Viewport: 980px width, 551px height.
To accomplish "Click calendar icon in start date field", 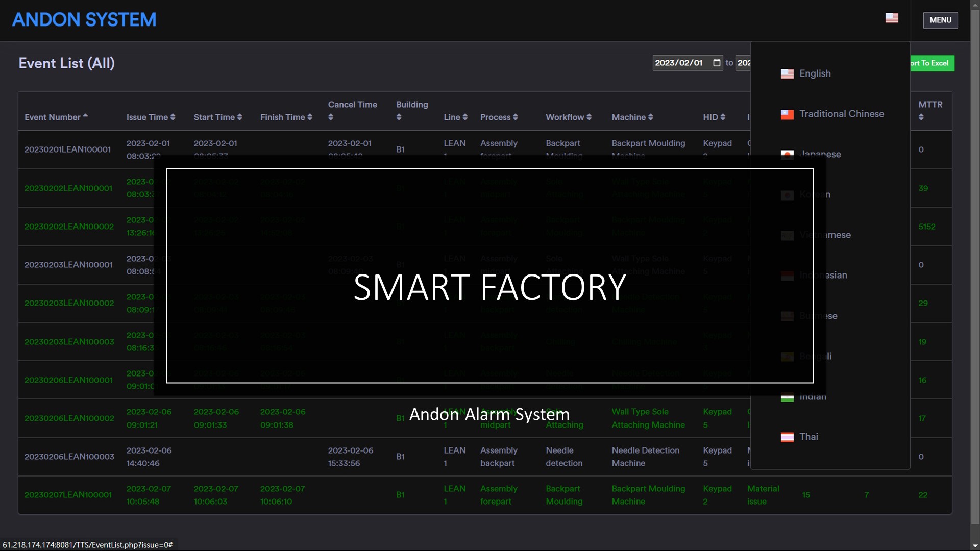I will 717,63.
